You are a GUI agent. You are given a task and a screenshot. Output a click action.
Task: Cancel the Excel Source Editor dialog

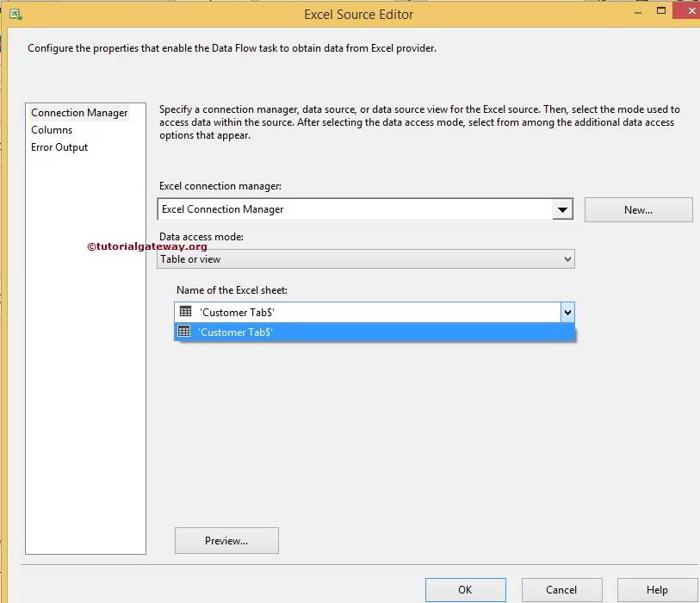(x=561, y=590)
